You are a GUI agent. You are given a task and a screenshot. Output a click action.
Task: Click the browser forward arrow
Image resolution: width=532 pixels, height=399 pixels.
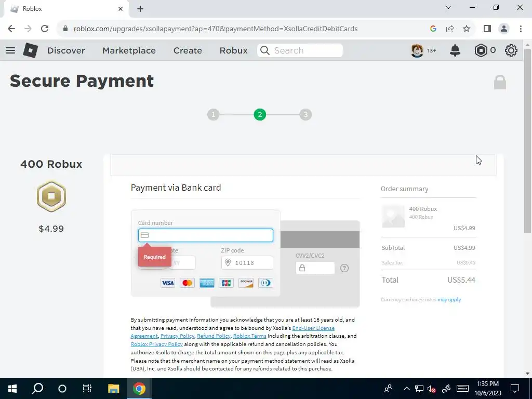pos(28,29)
